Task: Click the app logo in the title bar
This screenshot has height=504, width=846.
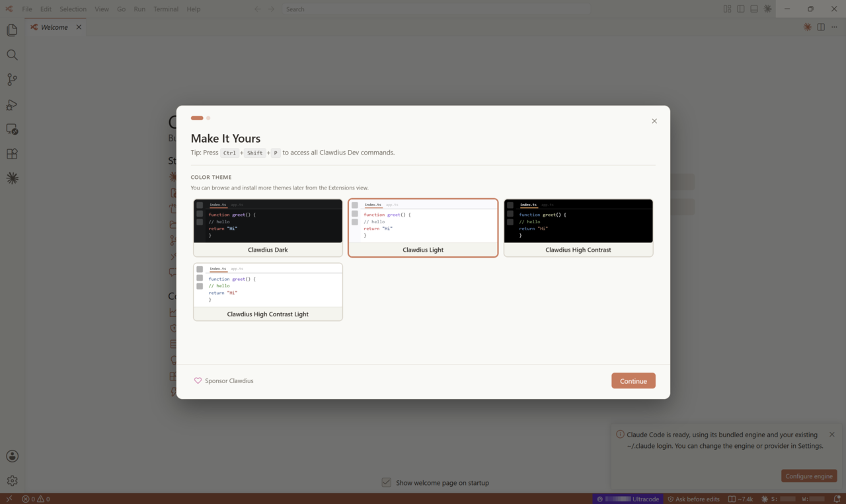Action: [x=9, y=9]
